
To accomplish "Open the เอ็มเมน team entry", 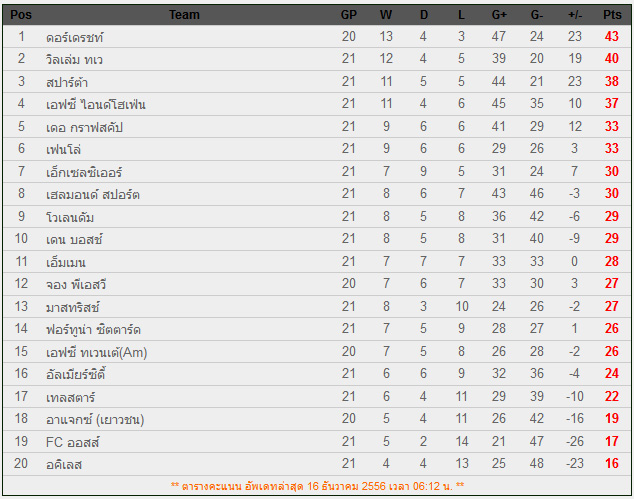I will point(67,261).
